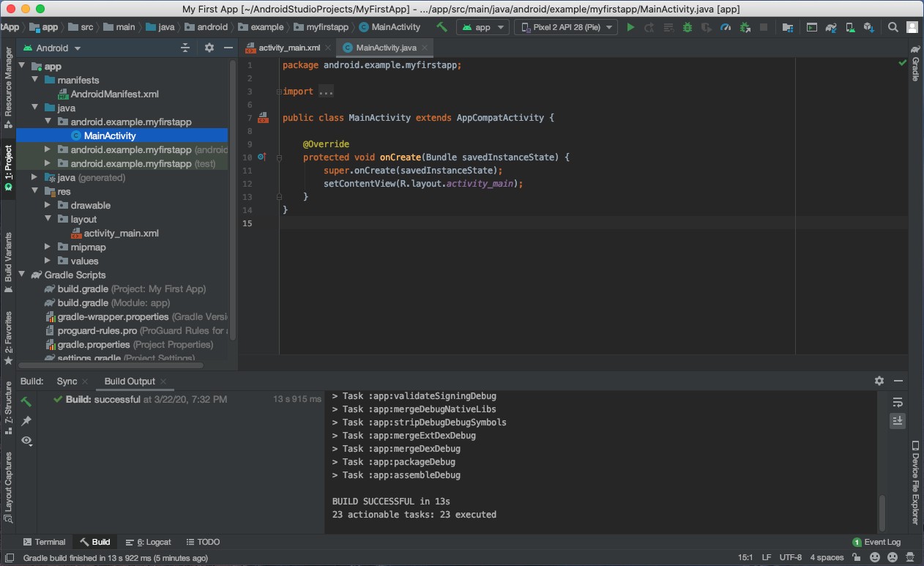Click the Stop square icon in toolbar
Viewport: 924px width, 566px height.
click(x=764, y=27)
